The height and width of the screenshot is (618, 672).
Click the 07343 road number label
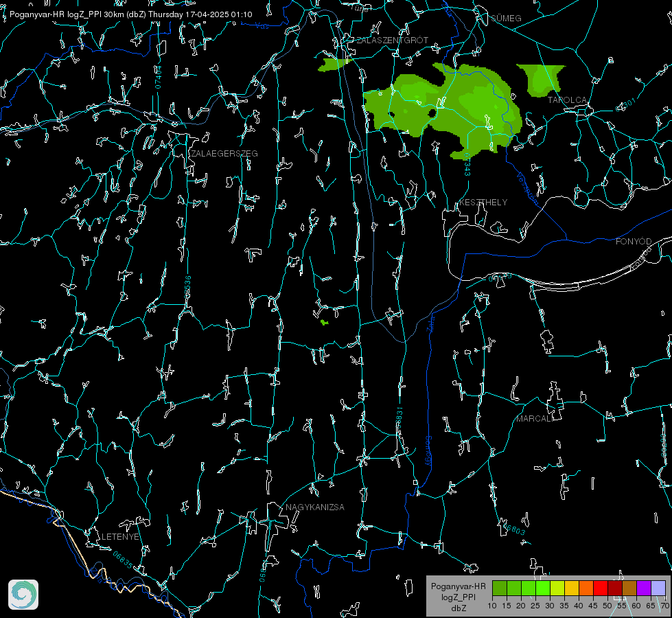pos(467,164)
